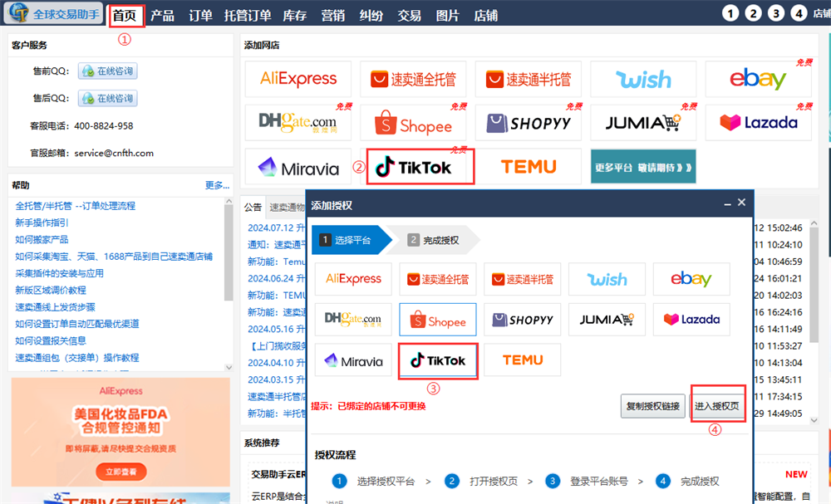Click 售前QQ 在线咨询 button

(x=107, y=71)
